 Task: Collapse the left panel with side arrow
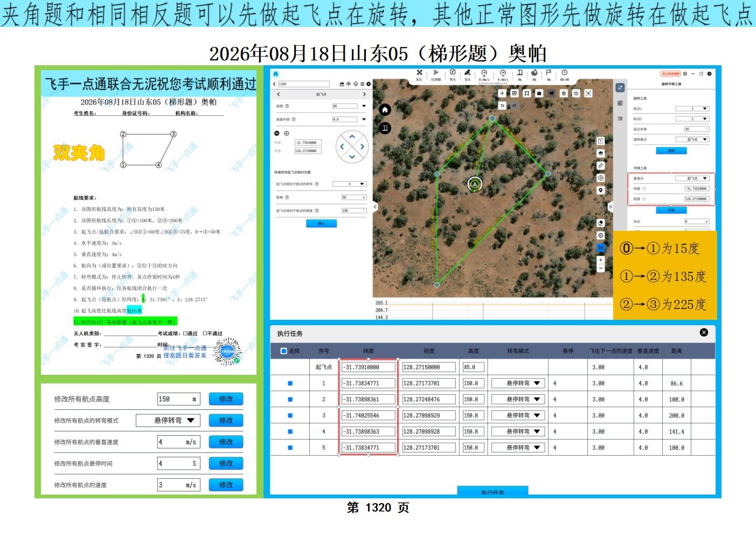[375, 207]
